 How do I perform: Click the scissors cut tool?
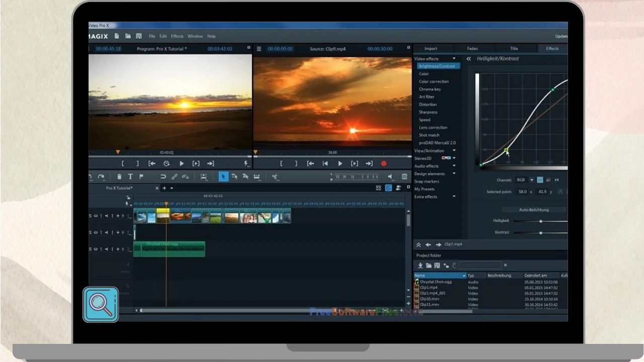click(x=275, y=176)
